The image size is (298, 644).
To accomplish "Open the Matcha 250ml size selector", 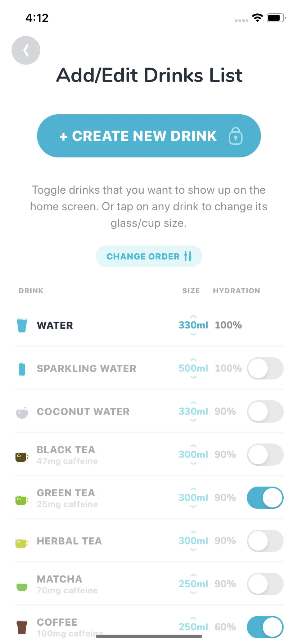I will point(193,584).
